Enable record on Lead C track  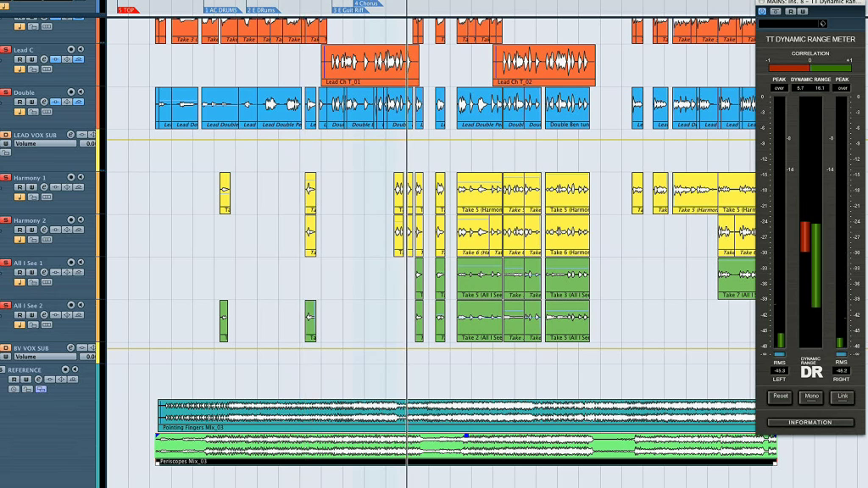(x=71, y=49)
